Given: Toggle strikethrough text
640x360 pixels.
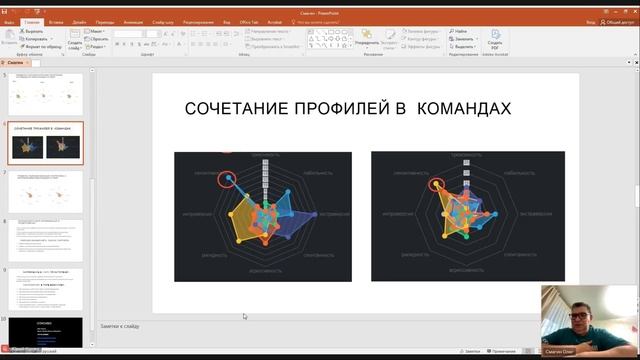Looking at the screenshot, I should [x=147, y=44].
